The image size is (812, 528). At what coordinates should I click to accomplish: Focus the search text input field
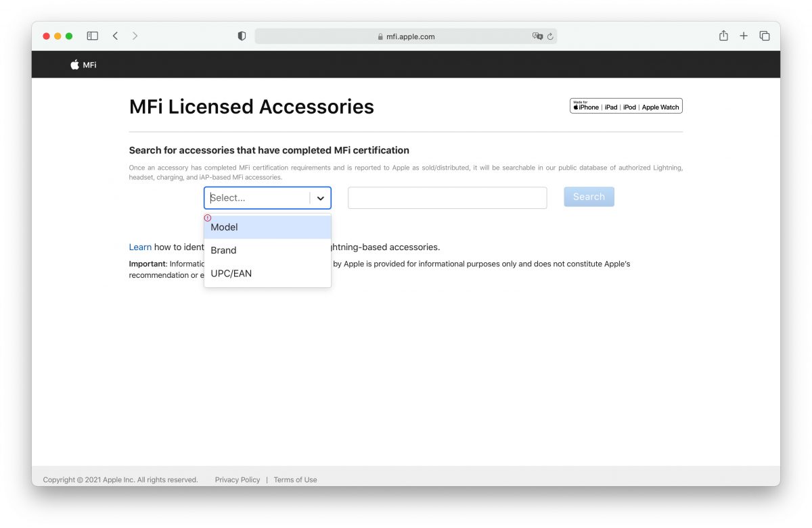pyautogui.click(x=447, y=198)
